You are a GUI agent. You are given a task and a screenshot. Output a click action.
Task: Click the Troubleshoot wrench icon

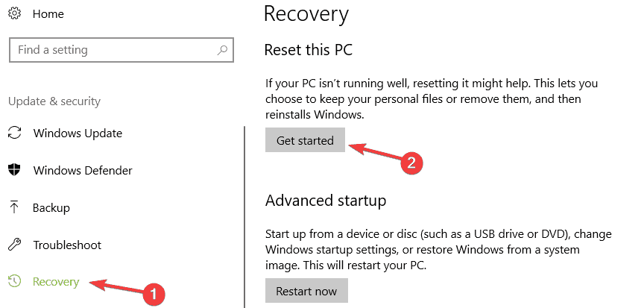click(14, 245)
